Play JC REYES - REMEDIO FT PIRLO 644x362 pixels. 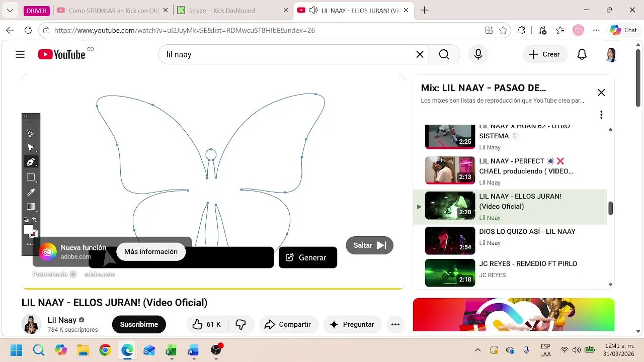[510, 273]
